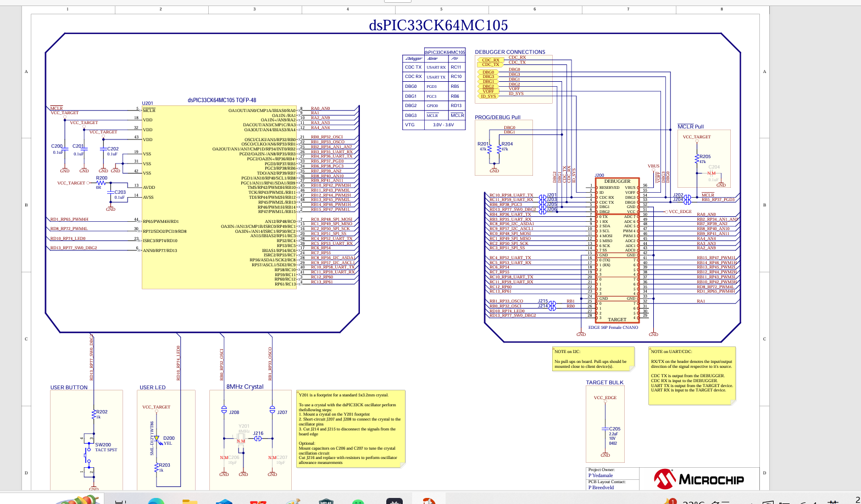Viewport: 861px width, 504px height.
Task: Select the R203 1k resistor
Action: [x=157, y=467]
